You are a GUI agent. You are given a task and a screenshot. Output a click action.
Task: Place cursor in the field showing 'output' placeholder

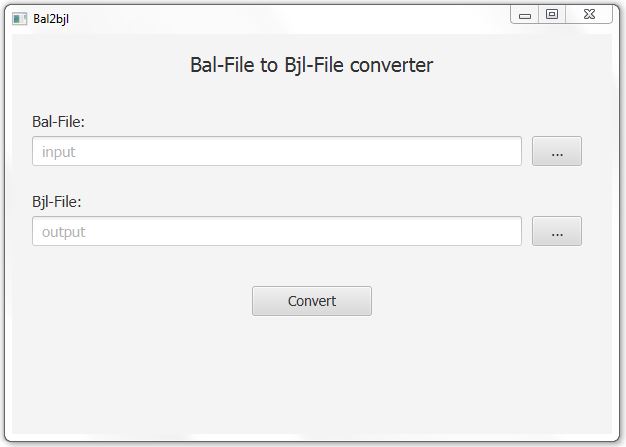pos(277,232)
